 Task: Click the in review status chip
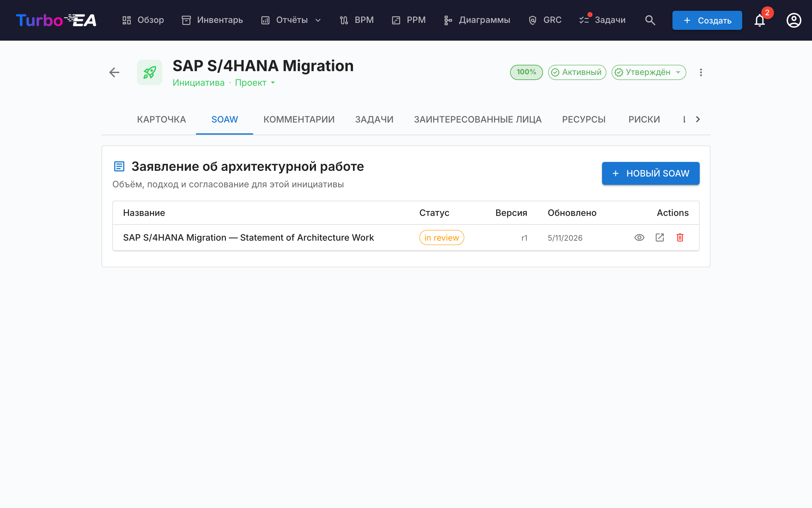pyautogui.click(x=442, y=237)
